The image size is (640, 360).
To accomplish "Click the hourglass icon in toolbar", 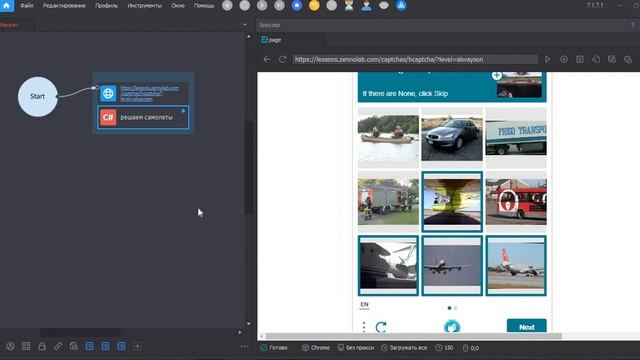I will pyautogui.click(x=349, y=5).
